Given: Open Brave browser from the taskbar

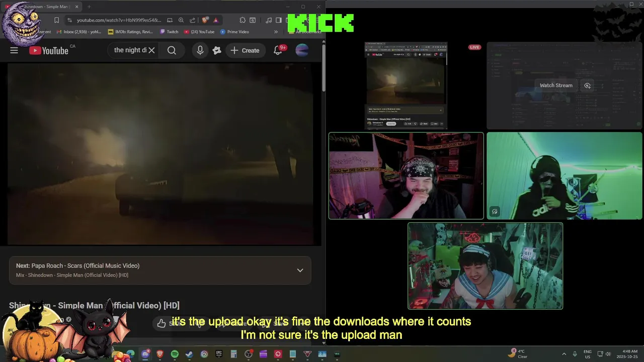Looking at the screenshot, I should [x=160, y=354].
